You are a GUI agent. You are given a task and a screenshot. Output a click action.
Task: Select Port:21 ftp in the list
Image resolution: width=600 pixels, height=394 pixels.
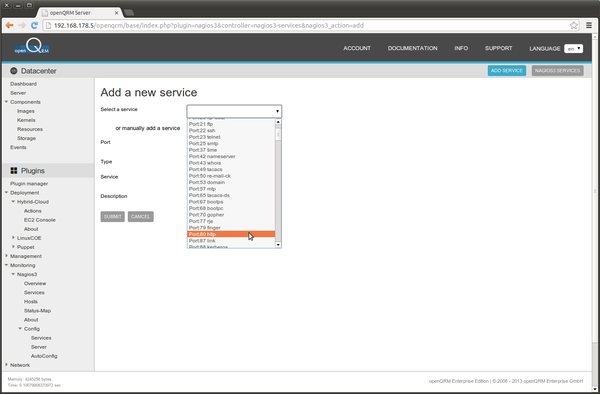(231, 124)
